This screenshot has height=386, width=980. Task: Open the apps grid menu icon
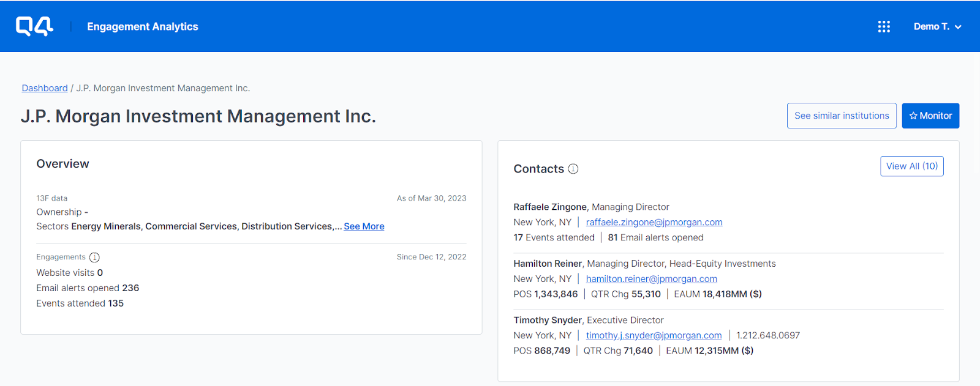tap(884, 26)
